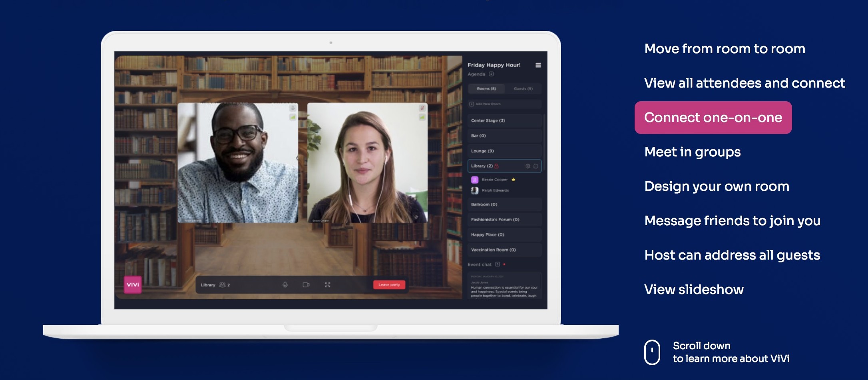Click the Friday Happy Hour! event title
Screen dimensions: 868x380
click(x=494, y=65)
